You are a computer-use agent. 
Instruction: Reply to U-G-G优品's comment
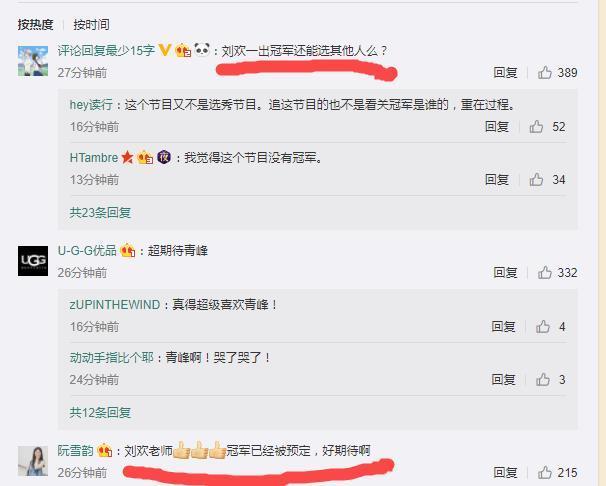[x=505, y=272]
